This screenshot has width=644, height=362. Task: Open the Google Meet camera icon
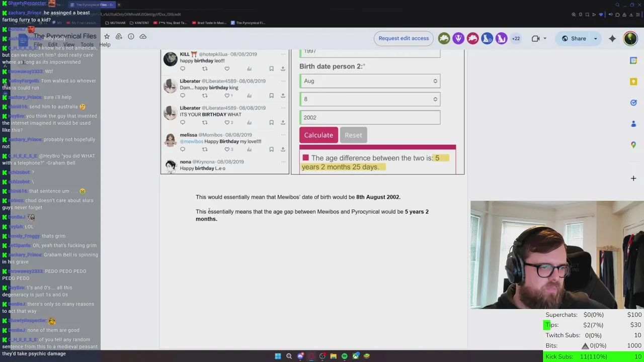pyautogui.click(x=535, y=38)
